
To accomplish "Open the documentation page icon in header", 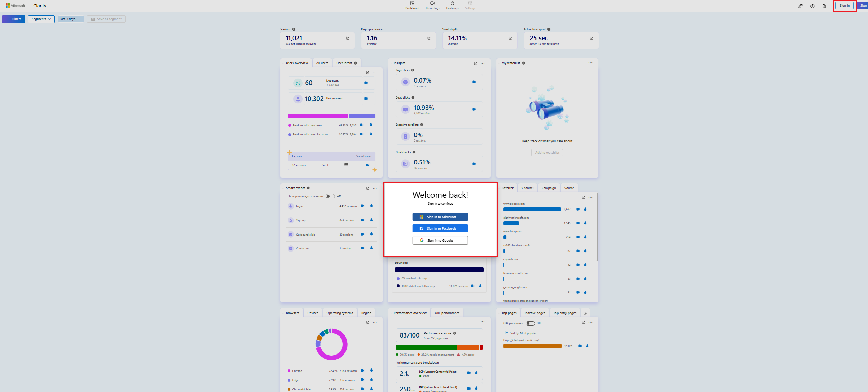I will pos(824,6).
